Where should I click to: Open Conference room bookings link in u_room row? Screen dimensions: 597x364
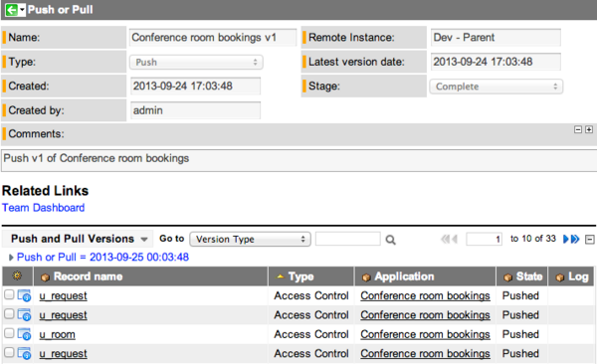(x=425, y=334)
